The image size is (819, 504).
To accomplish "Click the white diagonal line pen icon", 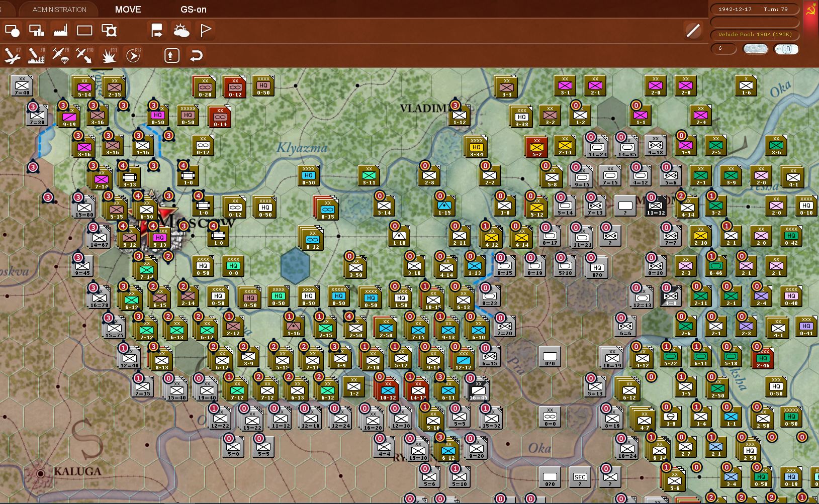I will 693,31.
